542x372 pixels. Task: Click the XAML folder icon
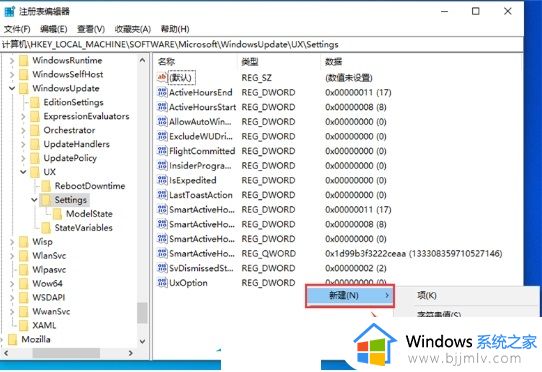[x=24, y=325]
